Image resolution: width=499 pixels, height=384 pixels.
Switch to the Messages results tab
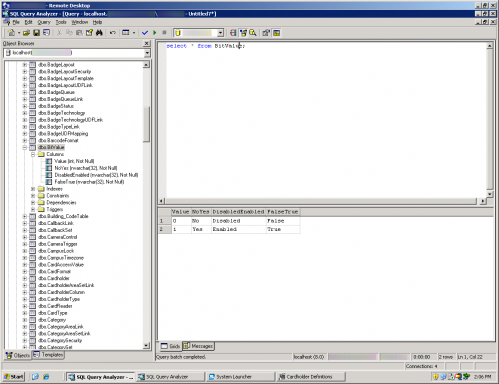click(x=198, y=346)
